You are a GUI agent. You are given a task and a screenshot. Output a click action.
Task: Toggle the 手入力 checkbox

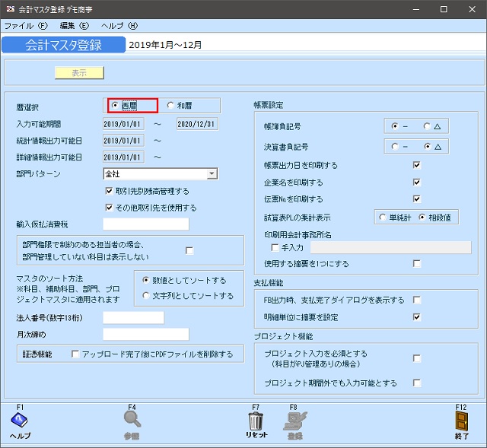coord(275,247)
